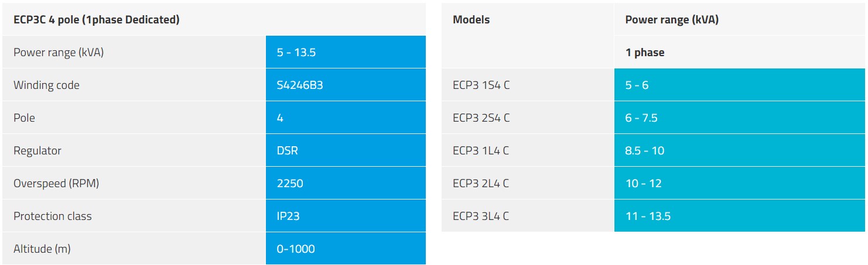
Task: Open the ECP3 3L4 C model
Action: point(481,216)
